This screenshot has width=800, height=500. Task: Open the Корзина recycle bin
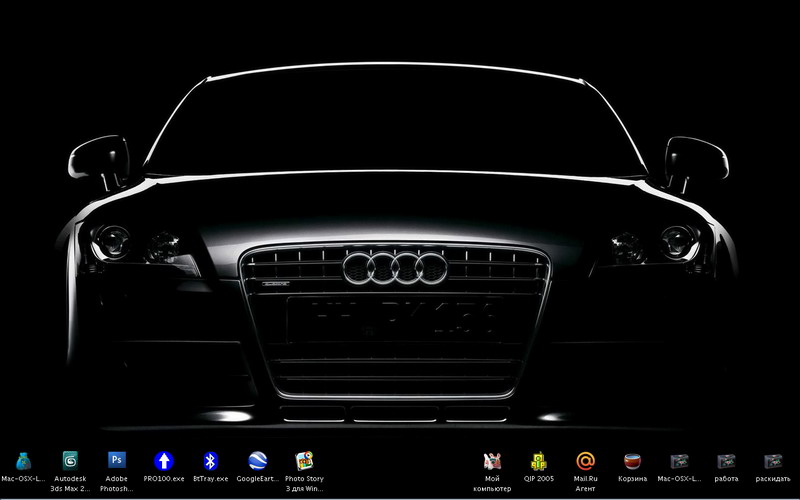pos(632,461)
